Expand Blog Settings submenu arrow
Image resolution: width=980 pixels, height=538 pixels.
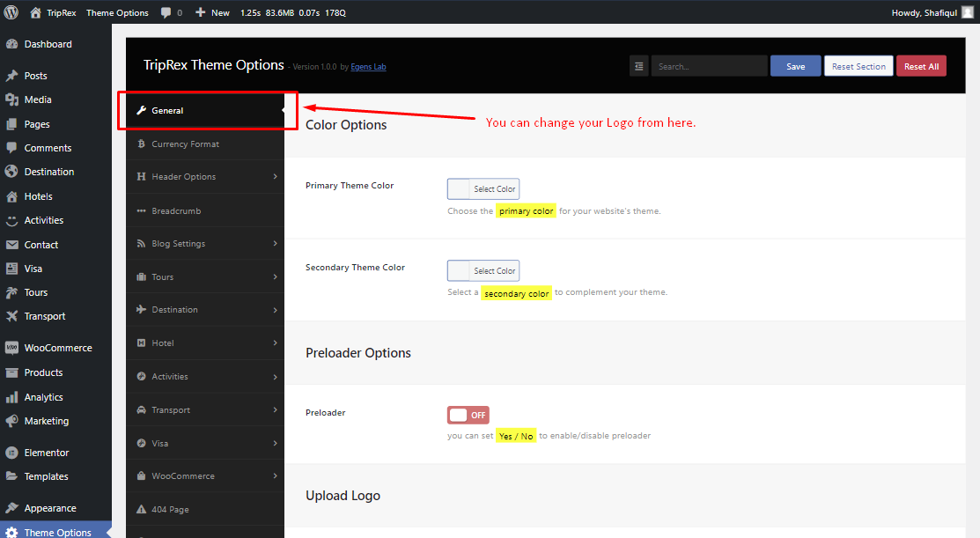coord(275,244)
